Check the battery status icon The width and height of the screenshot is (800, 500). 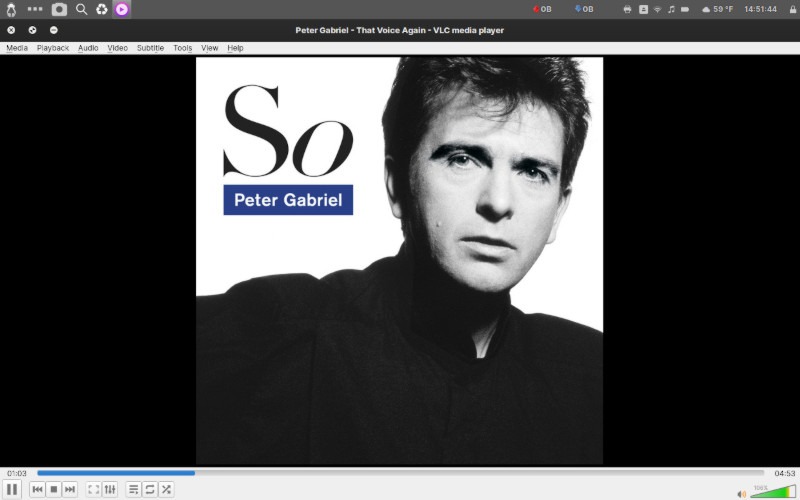685,9
